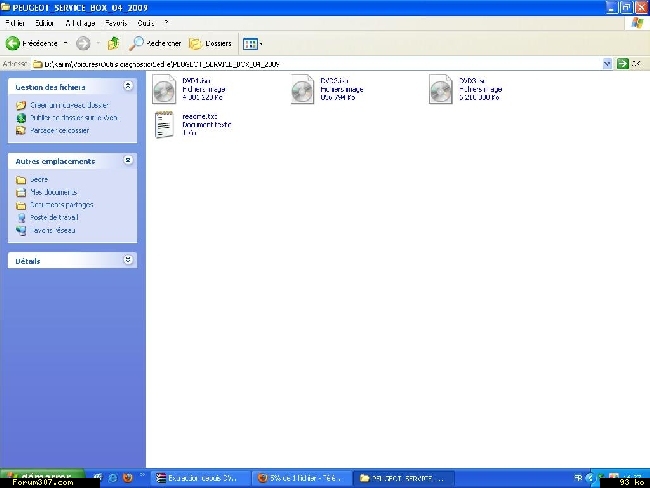This screenshot has height=488, width=650.
Task: Click the Firefox quick launch icon
Action: [128, 478]
